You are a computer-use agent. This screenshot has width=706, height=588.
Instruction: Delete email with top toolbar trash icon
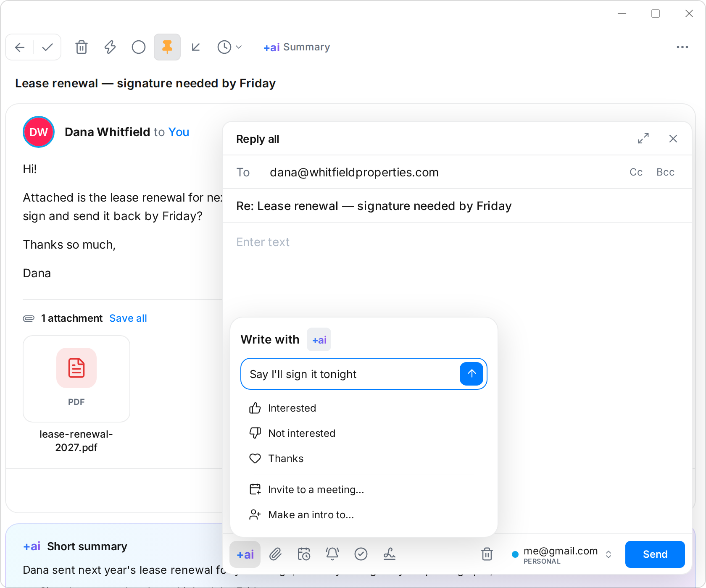pyautogui.click(x=82, y=47)
